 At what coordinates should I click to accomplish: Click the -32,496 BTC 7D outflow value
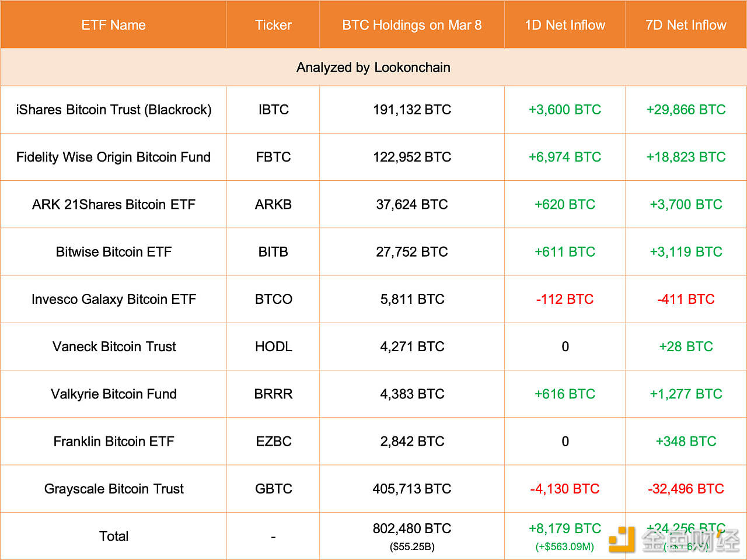[x=686, y=489]
